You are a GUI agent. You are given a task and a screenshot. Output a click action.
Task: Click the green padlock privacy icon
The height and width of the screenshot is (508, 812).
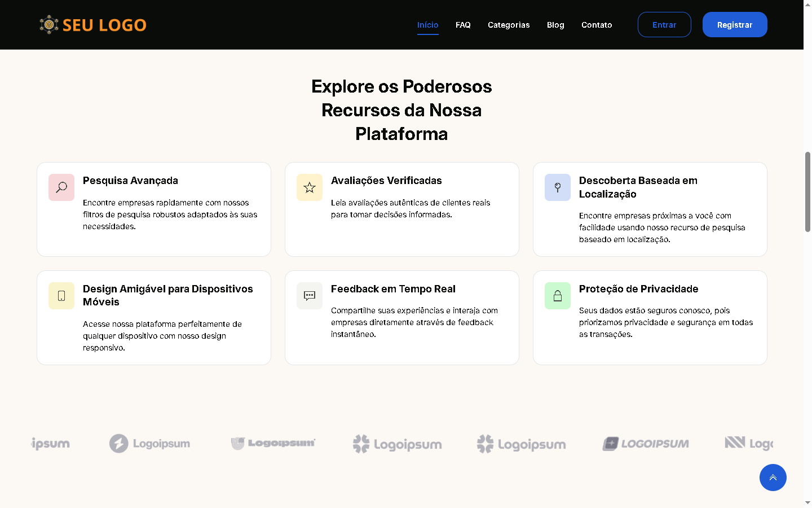pyautogui.click(x=558, y=296)
